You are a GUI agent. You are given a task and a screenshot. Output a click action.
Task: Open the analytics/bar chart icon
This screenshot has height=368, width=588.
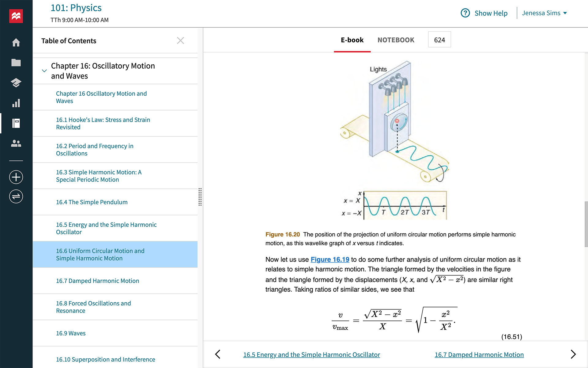click(x=16, y=103)
